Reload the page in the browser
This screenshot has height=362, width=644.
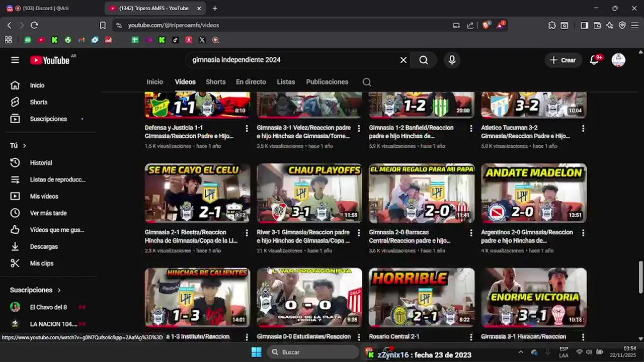pos(34,25)
